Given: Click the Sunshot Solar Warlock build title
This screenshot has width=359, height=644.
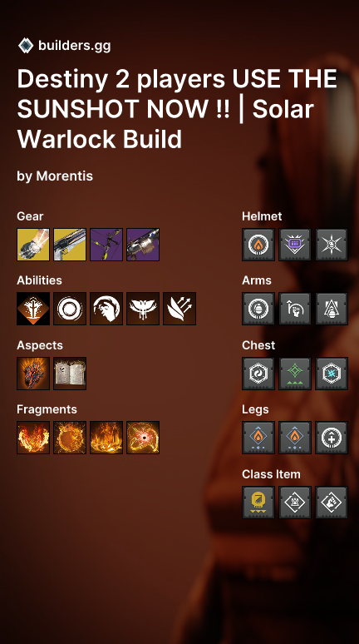Looking at the screenshot, I should (x=177, y=109).
